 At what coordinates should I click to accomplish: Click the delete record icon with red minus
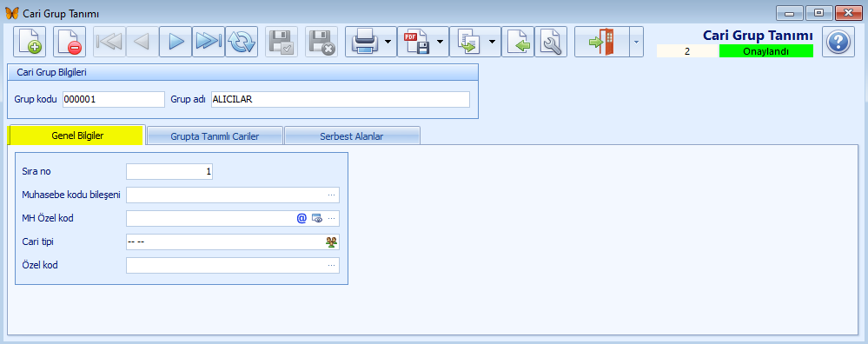coord(70,42)
